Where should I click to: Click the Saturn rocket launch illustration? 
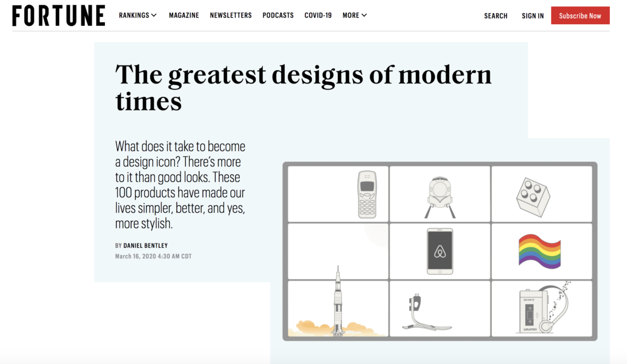tap(338, 300)
